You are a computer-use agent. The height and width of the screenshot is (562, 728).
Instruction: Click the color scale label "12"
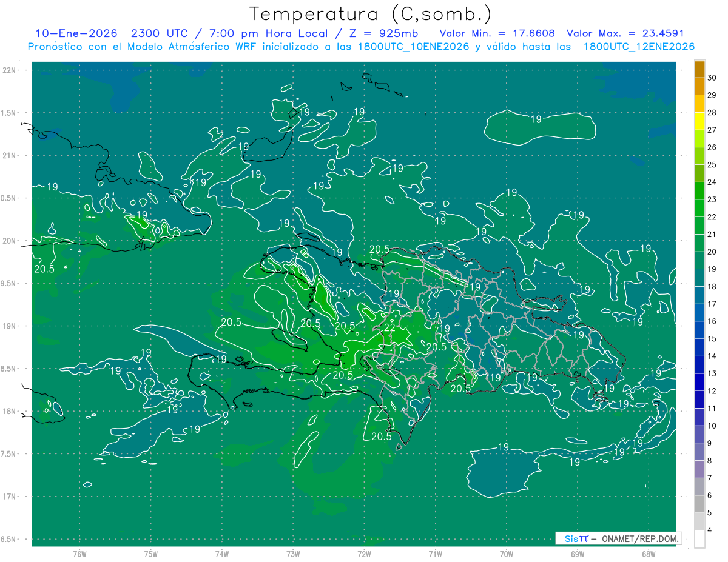click(712, 391)
